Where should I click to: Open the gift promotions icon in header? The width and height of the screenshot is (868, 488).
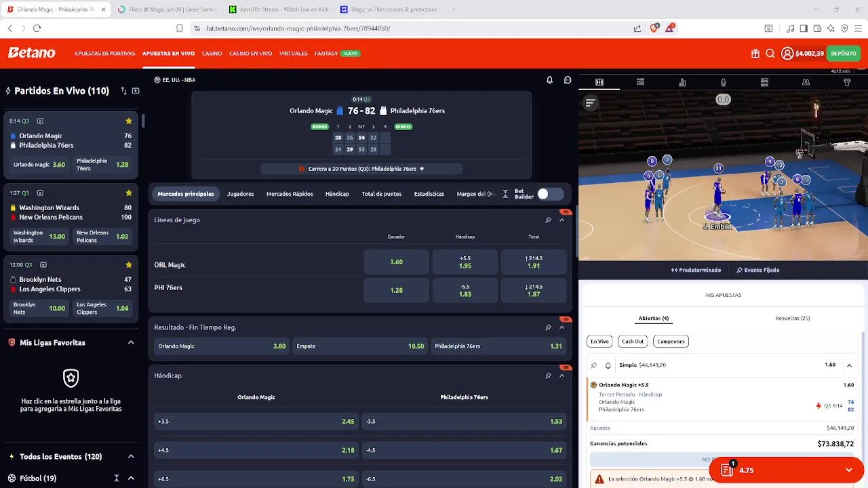[x=755, y=54]
